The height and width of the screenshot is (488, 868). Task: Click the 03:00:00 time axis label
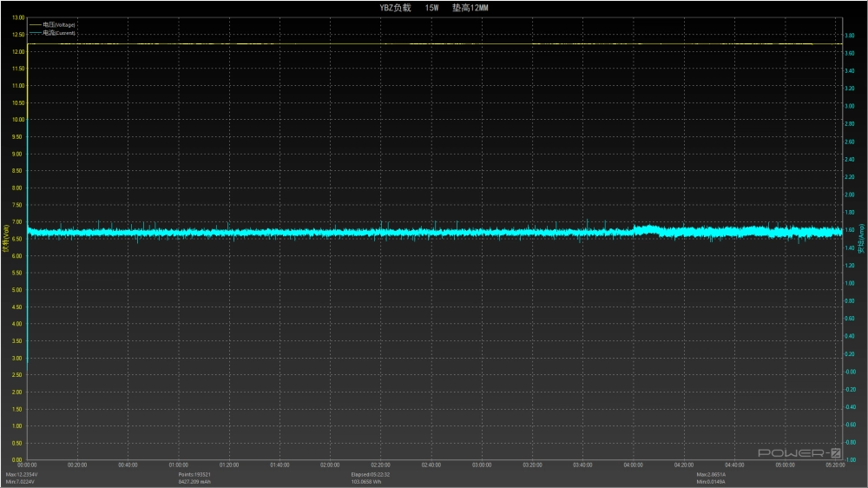click(x=482, y=465)
